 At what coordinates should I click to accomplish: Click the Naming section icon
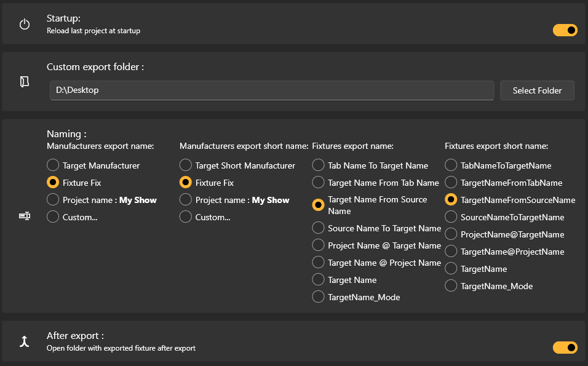[x=25, y=216]
